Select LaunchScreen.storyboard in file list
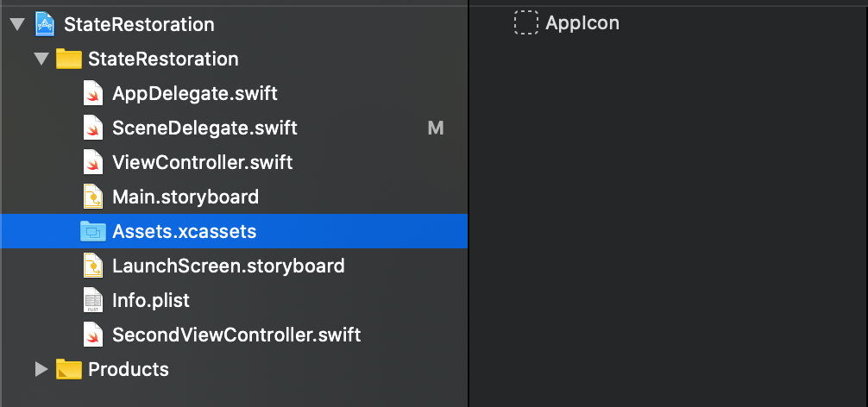The width and height of the screenshot is (868, 407). [234, 266]
